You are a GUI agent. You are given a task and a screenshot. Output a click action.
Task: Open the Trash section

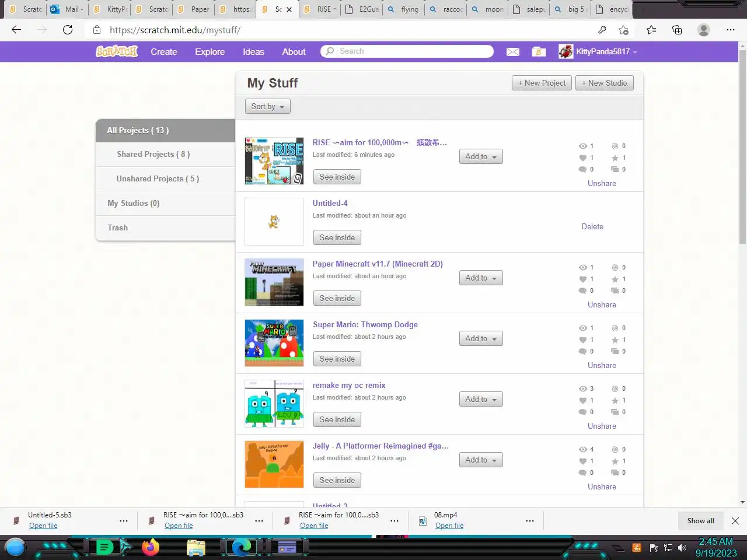165,228
